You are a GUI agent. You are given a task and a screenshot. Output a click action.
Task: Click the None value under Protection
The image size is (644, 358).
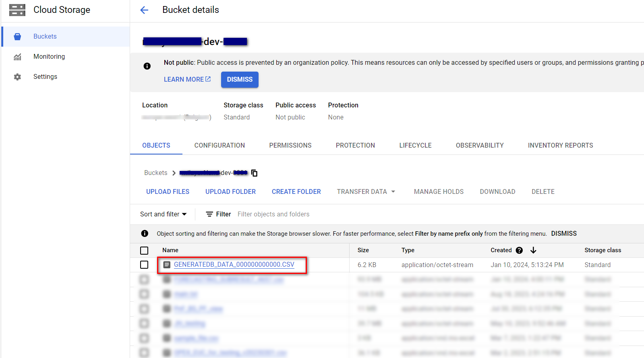tap(336, 117)
